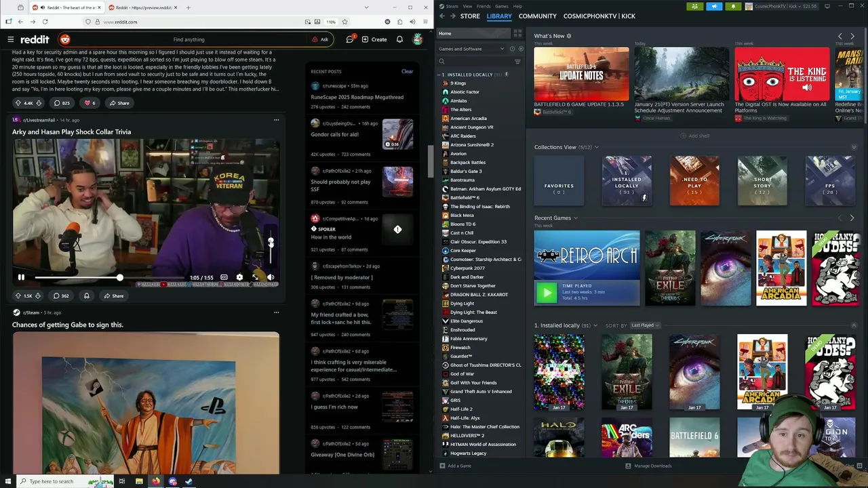Viewport: 868px width, 488px height.
Task: Open Steam announcements megaphone button
Action: click(714, 6)
